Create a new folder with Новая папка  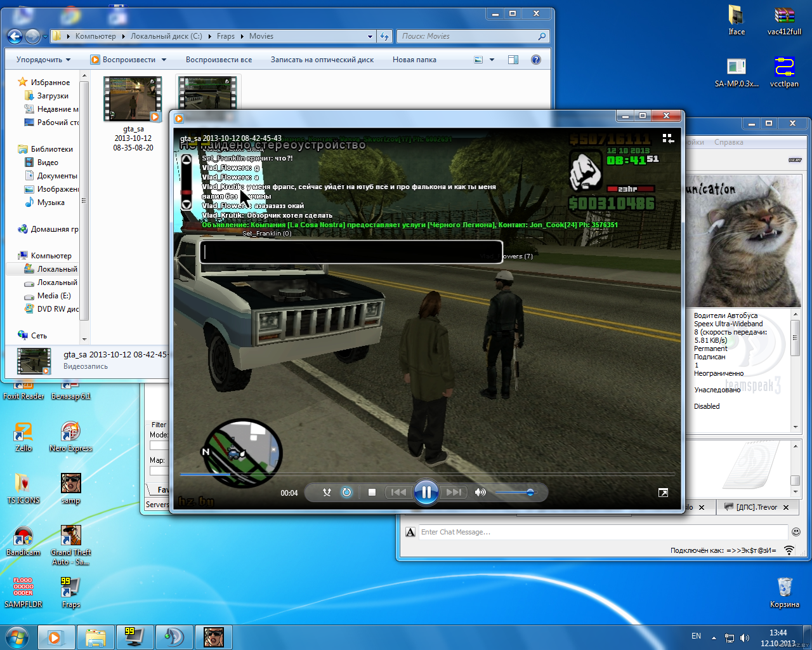click(414, 60)
